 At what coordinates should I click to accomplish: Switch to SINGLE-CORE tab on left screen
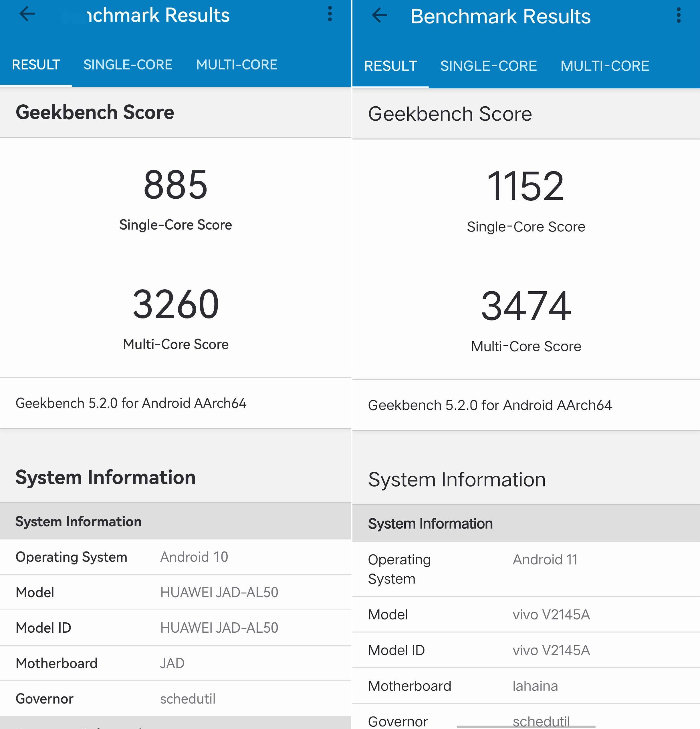coord(127,65)
